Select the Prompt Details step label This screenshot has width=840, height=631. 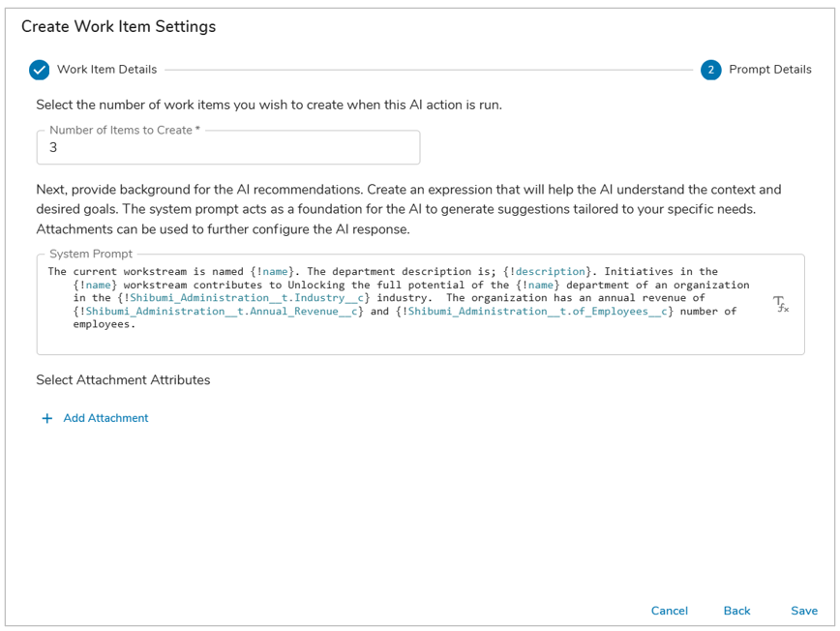(769, 70)
